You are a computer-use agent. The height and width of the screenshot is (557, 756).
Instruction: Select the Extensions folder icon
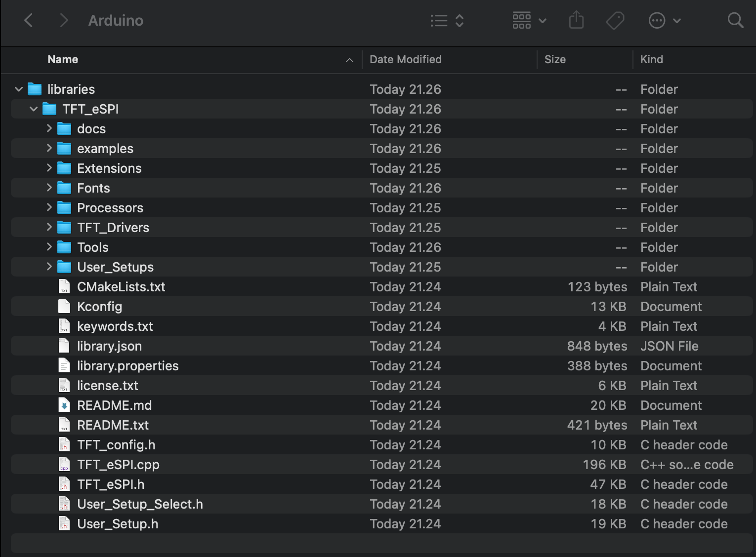pyautogui.click(x=64, y=168)
